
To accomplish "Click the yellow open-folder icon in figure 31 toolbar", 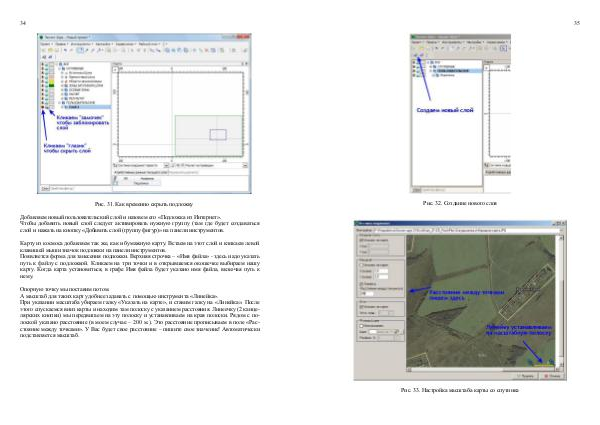I will point(51,50).
